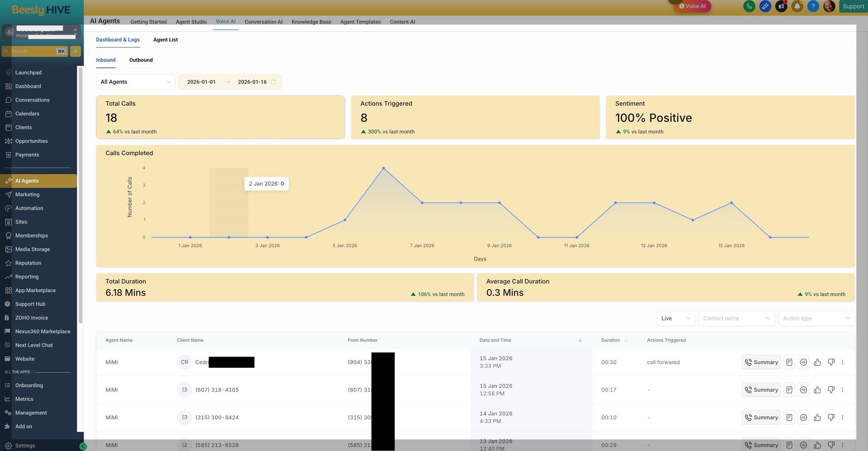Viewport: 868px width, 451px height.
Task: Thumbs down the 15 Jan 12:58 PM call
Action: (x=831, y=390)
